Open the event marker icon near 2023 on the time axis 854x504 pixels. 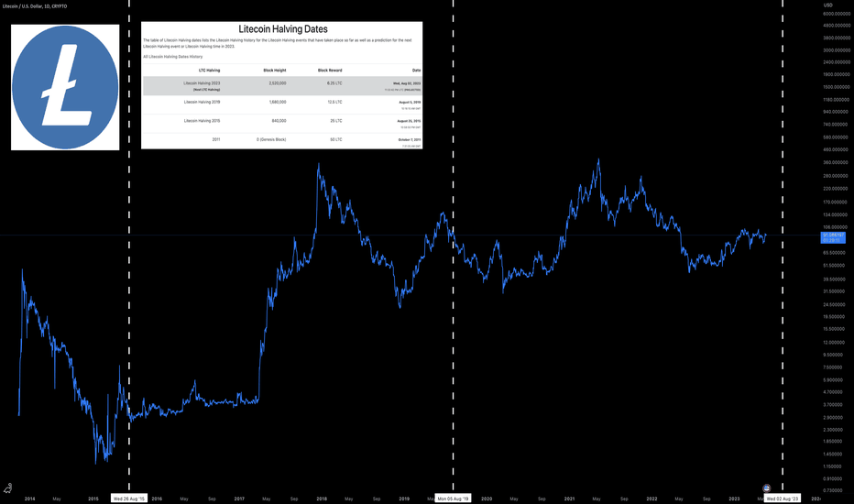point(766,488)
